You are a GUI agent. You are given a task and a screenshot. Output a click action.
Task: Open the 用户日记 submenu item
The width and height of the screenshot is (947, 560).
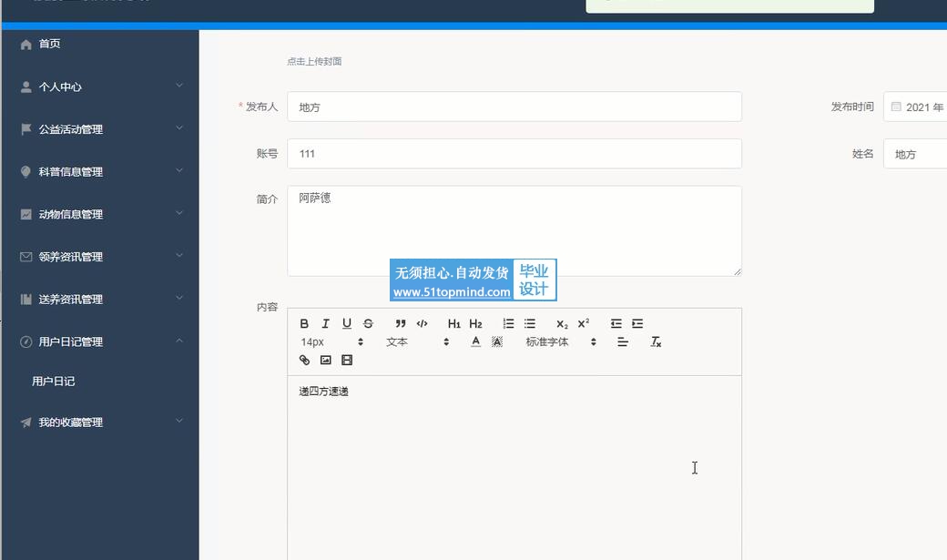click(100, 382)
